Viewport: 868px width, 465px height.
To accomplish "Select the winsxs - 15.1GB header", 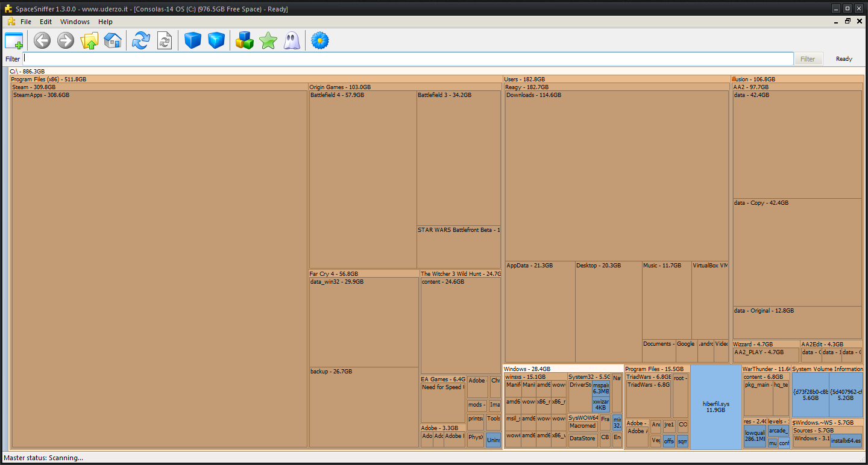I will point(535,376).
